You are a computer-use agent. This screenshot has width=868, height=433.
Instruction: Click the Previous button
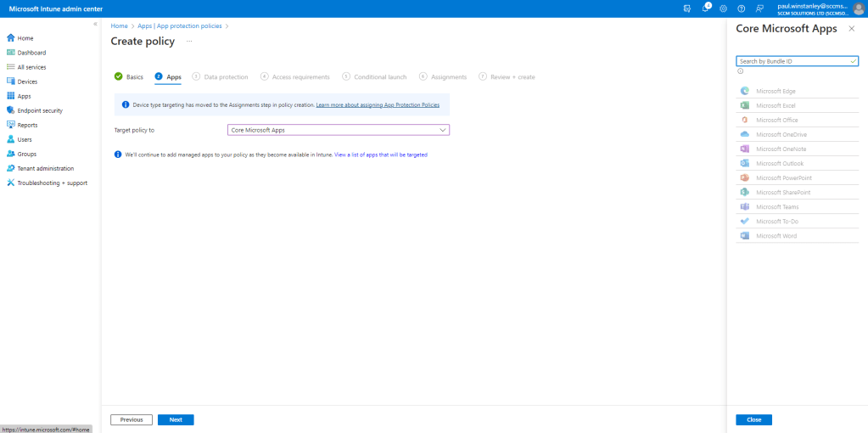pyautogui.click(x=132, y=419)
